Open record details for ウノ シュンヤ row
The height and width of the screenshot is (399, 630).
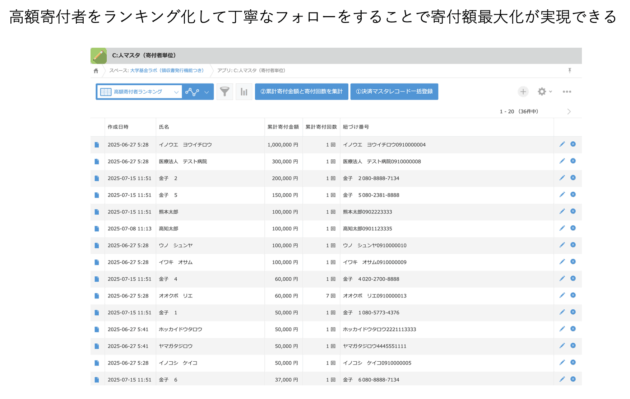click(x=97, y=246)
